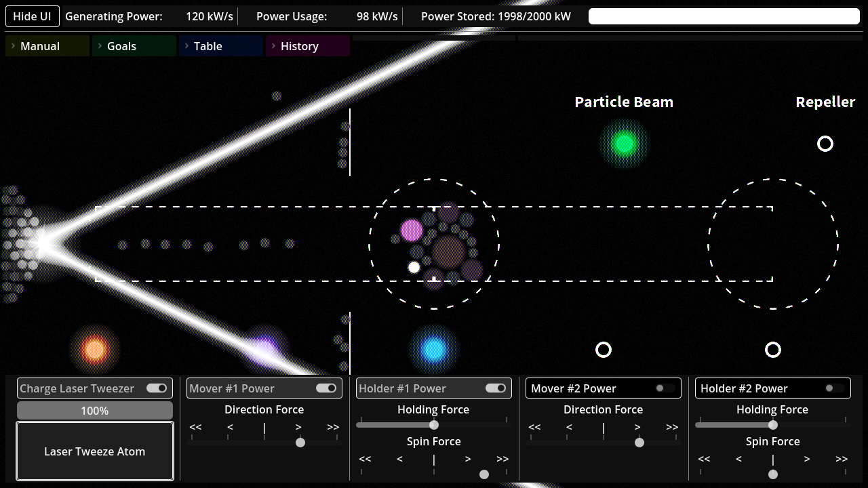Click the "98 kW/s" power usage value
This screenshot has height=488, width=868.
(377, 16)
